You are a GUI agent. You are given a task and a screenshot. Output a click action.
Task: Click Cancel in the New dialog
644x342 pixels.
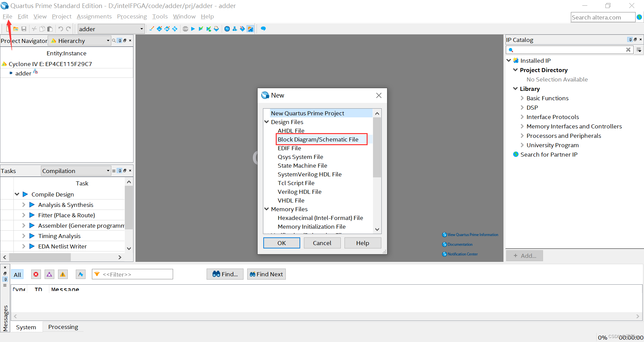point(322,243)
